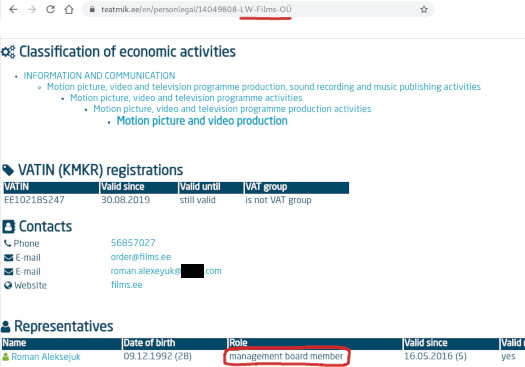The image size is (525, 367).
Task: Click the roman.alexeyuk email link
Action: click(166, 271)
